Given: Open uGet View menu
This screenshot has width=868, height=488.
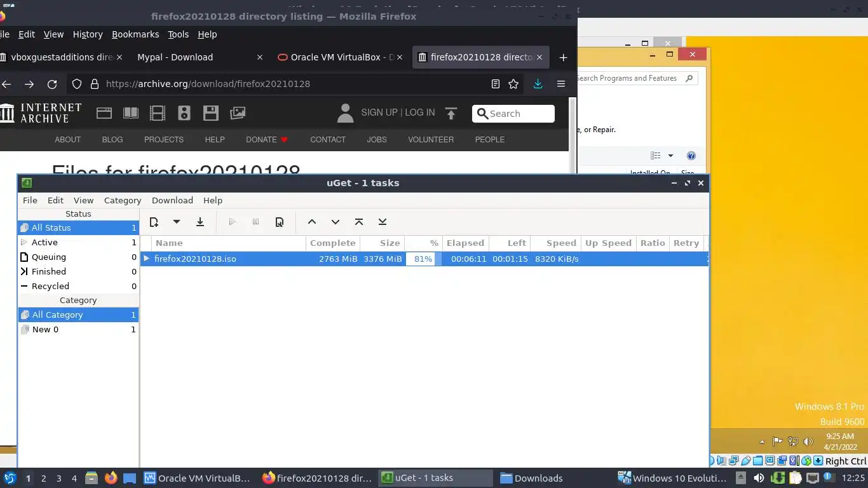Looking at the screenshot, I should click(83, 200).
